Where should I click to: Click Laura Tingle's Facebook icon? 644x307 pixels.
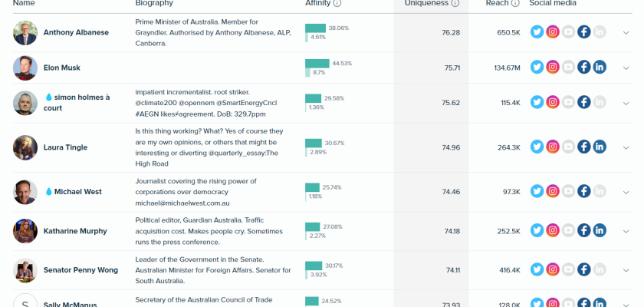(583, 147)
